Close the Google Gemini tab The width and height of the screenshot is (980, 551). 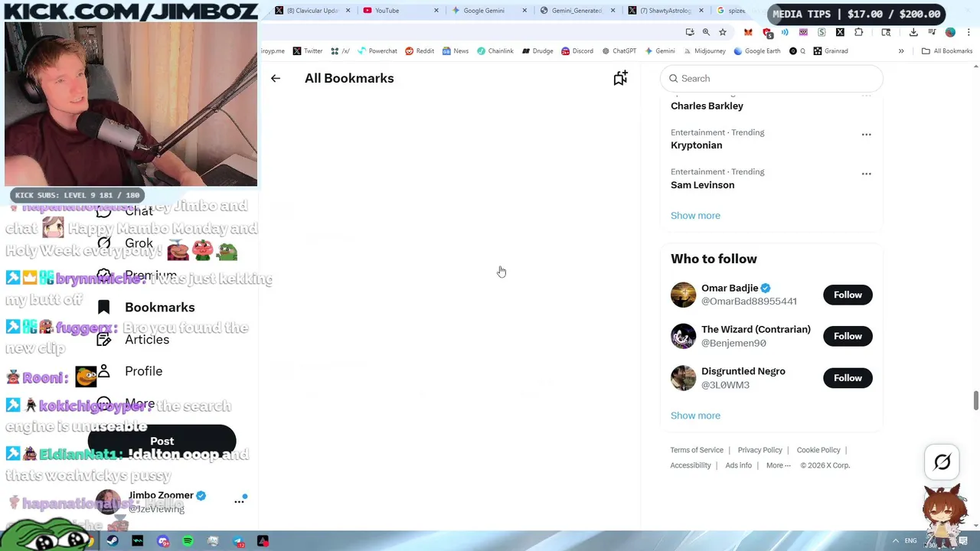click(x=524, y=11)
